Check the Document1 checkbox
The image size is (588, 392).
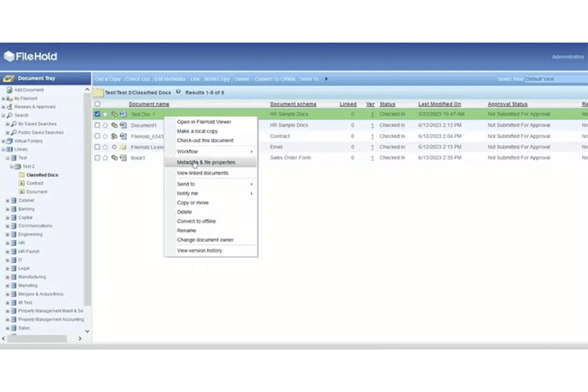pos(97,125)
